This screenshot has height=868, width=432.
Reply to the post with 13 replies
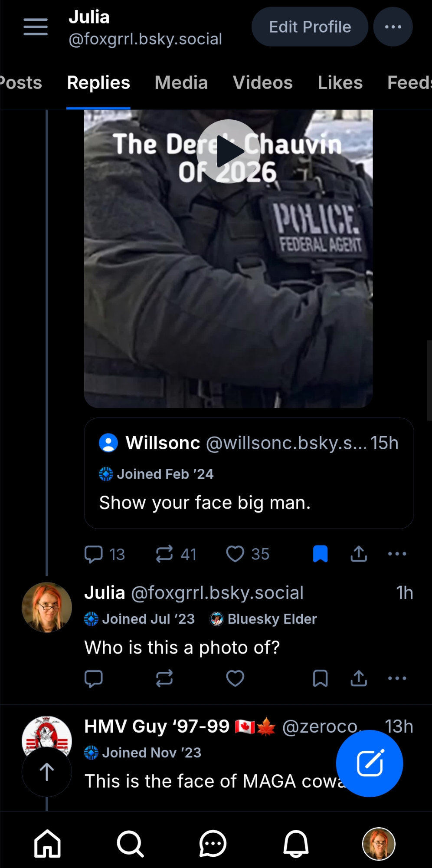tap(94, 554)
